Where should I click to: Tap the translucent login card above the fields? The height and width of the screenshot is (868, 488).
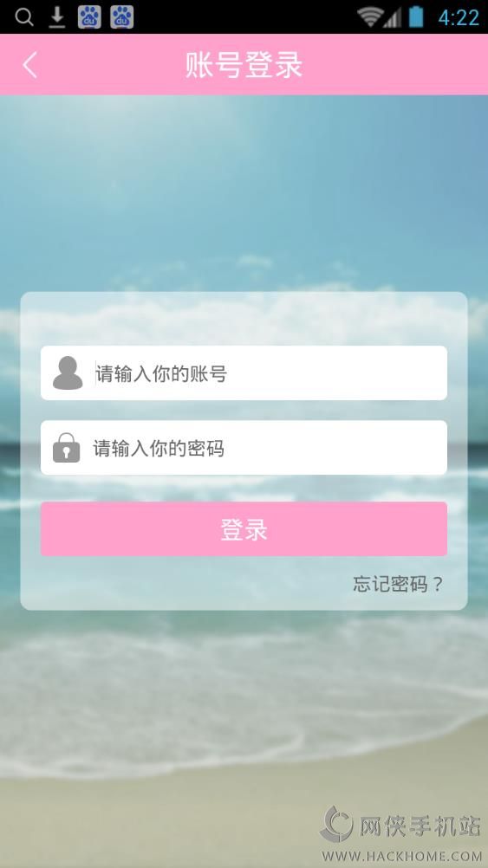click(x=244, y=318)
